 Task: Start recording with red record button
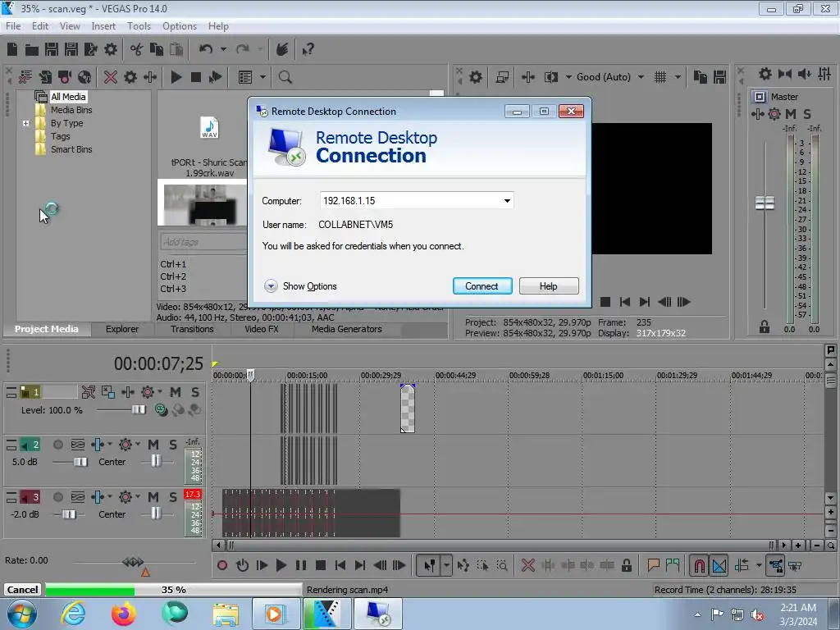tap(221, 565)
